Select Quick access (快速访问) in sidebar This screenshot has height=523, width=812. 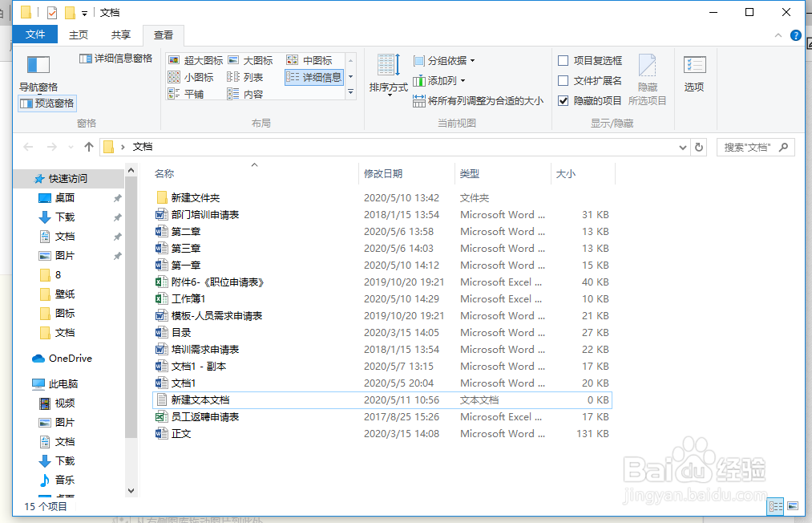point(68,179)
